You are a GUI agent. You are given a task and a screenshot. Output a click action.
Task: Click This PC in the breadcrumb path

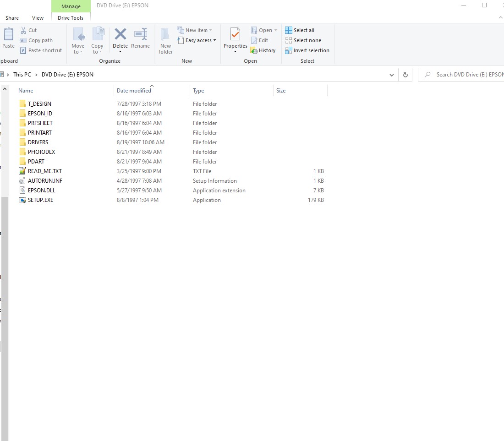point(22,75)
